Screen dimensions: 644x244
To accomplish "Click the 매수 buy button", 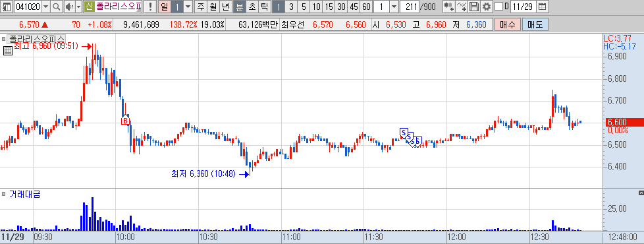I will click(x=508, y=24).
